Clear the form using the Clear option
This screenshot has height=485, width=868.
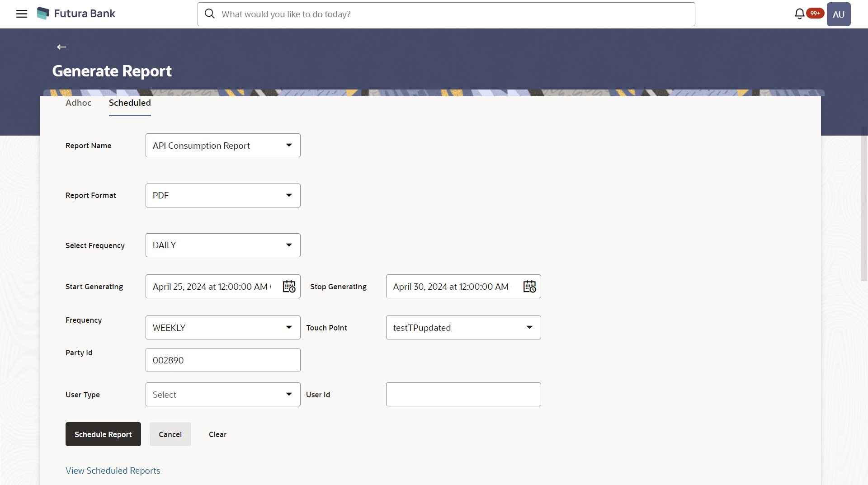click(217, 434)
